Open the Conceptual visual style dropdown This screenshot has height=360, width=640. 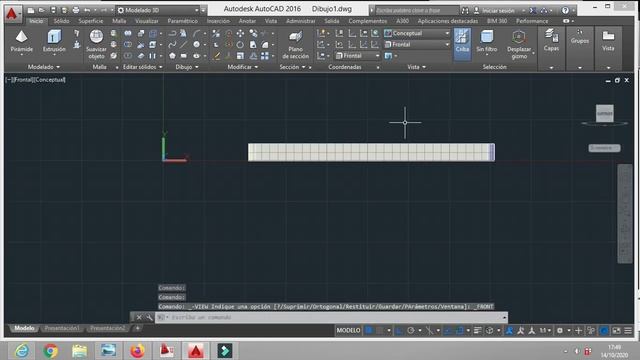(417, 33)
